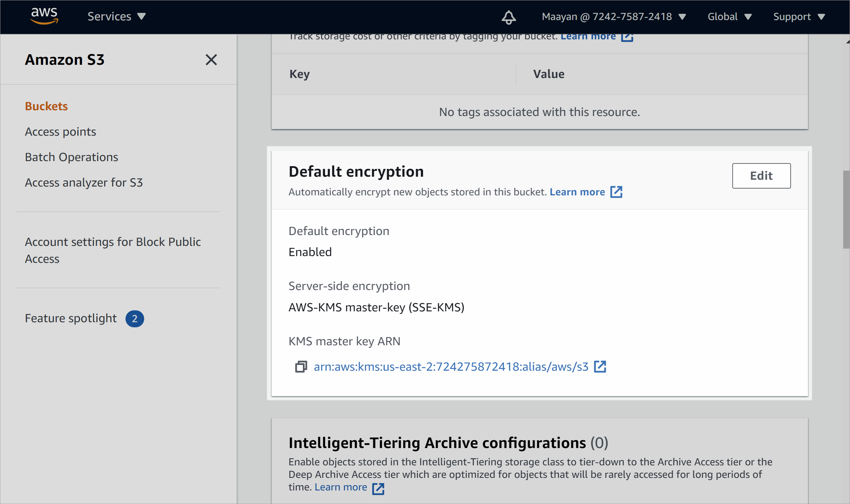This screenshot has width=850, height=504.
Task: Click the copy icon next to KMS ARN
Action: [301, 366]
